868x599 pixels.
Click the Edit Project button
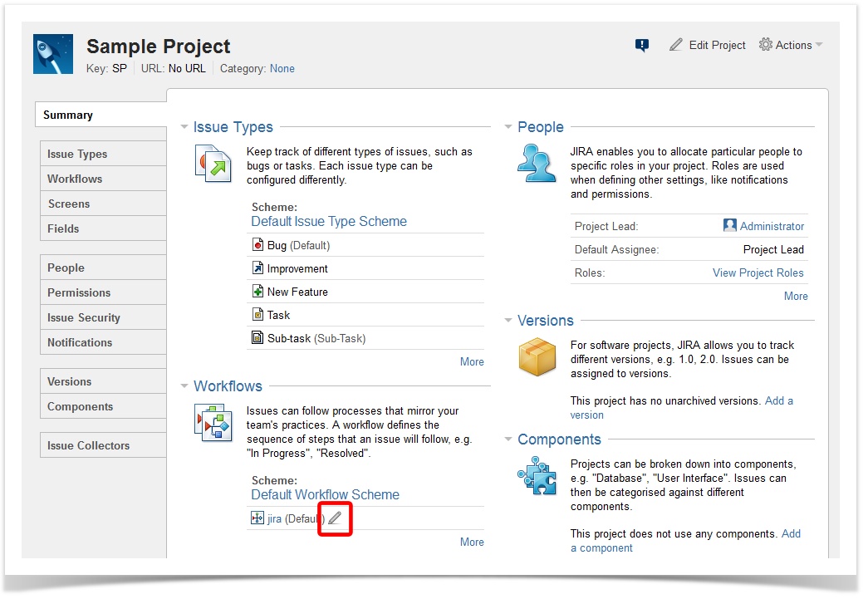point(708,46)
